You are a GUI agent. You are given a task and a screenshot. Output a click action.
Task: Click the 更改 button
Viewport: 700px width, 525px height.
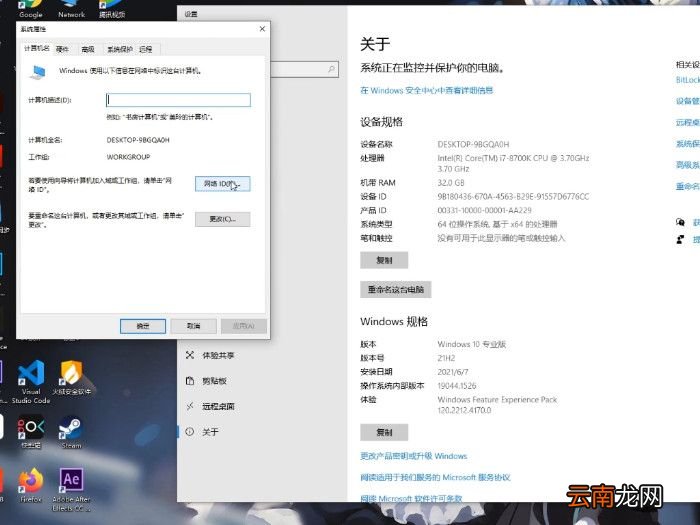222,219
